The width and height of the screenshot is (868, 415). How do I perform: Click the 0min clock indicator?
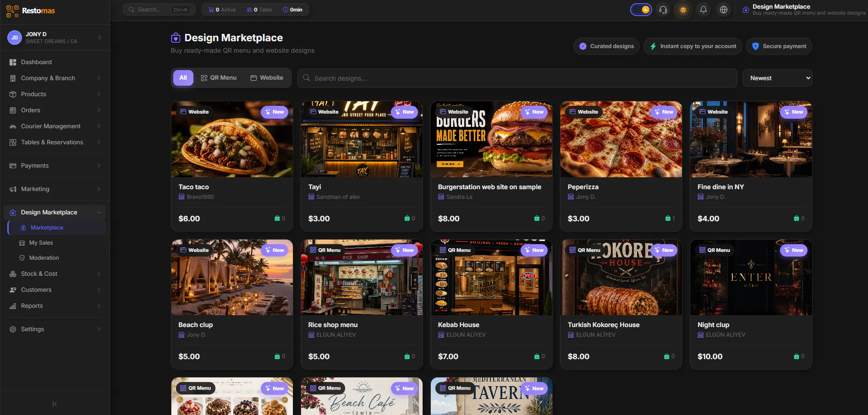(292, 10)
